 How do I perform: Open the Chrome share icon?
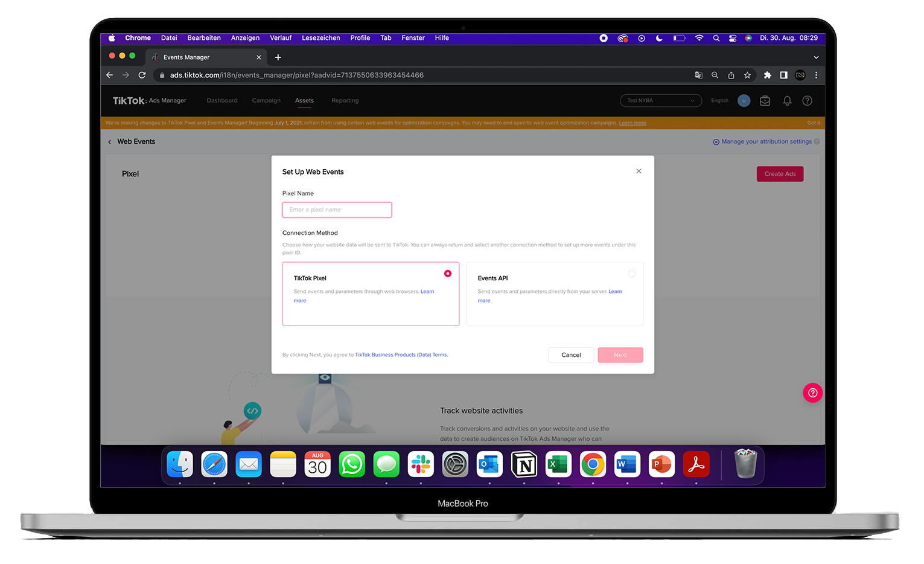(731, 75)
